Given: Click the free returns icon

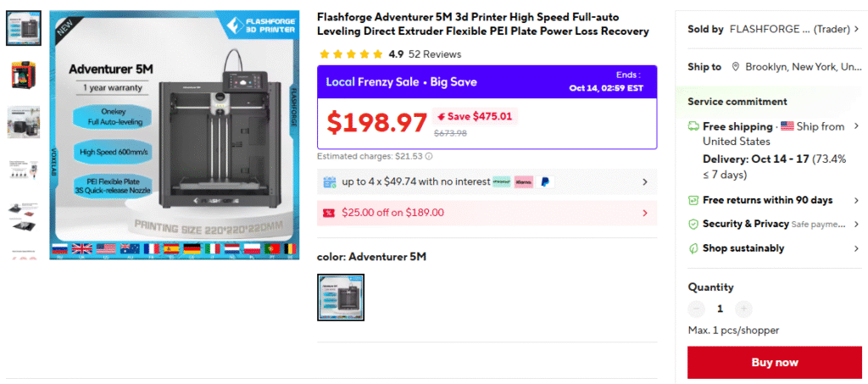Looking at the screenshot, I should click(693, 200).
